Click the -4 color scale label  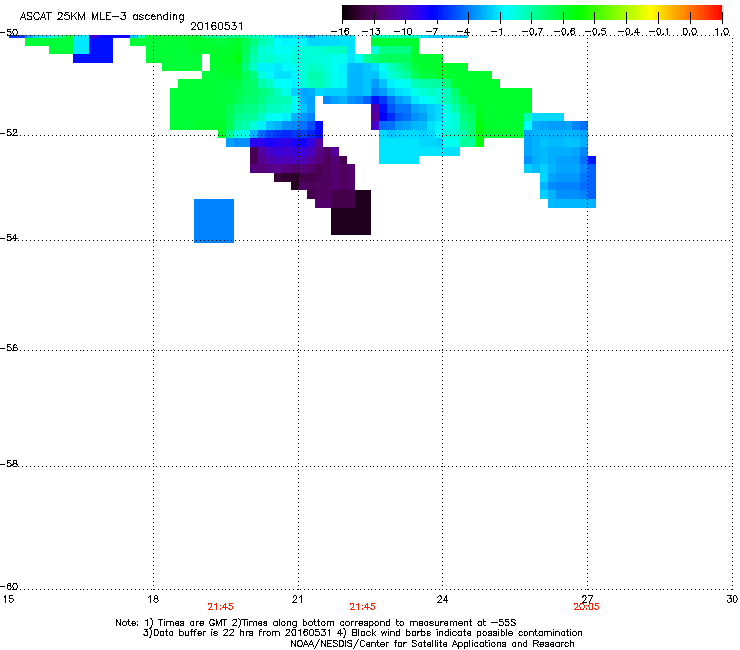(x=464, y=32)
